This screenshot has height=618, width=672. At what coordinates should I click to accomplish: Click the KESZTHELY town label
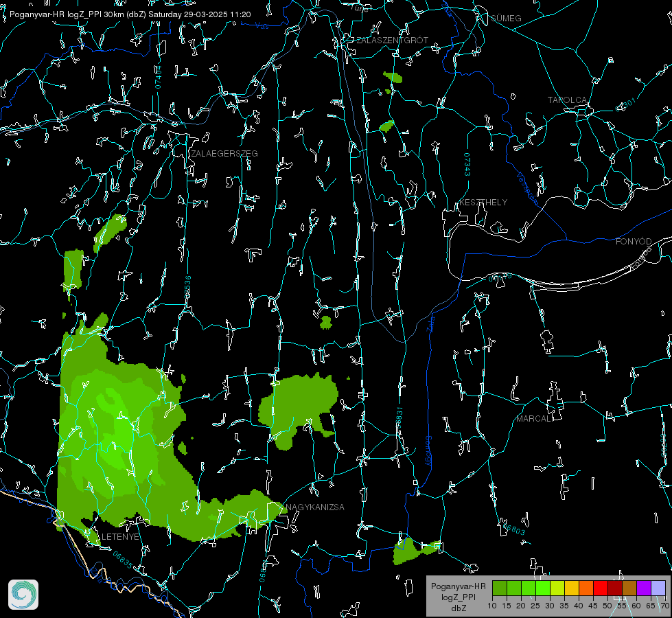[483, 203]
